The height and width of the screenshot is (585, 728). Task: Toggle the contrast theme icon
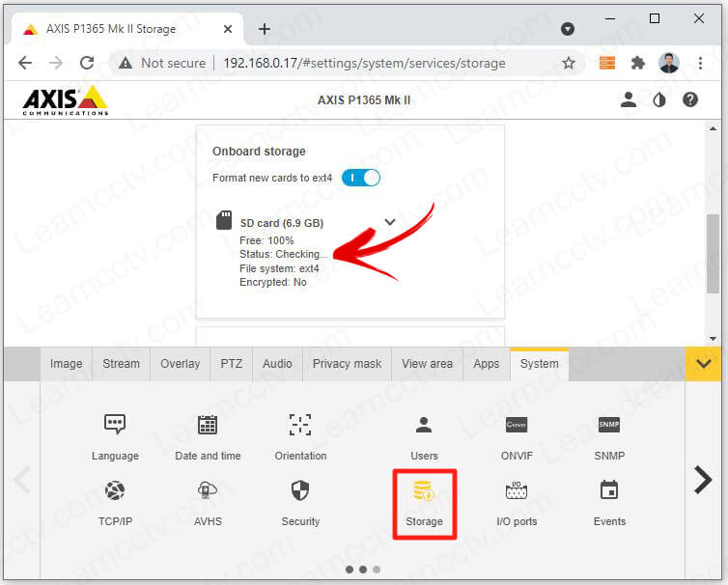659,99
